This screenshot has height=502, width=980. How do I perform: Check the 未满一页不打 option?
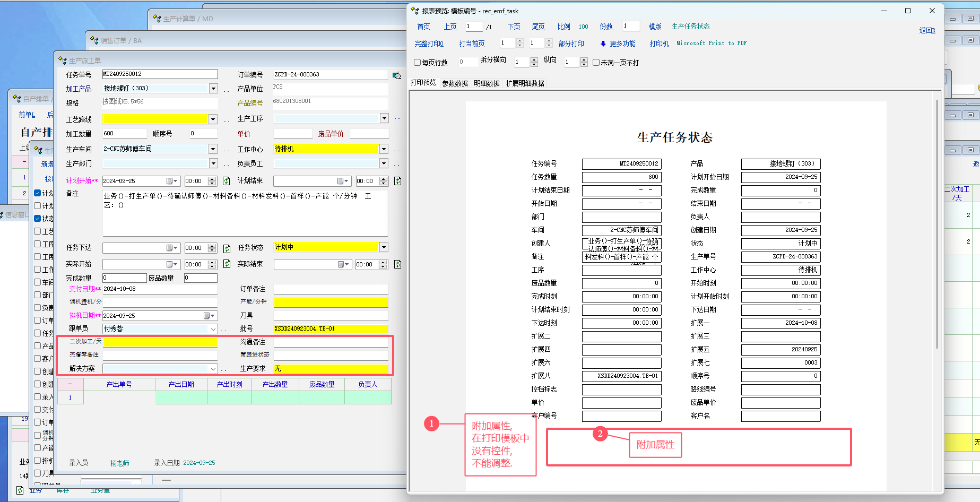(x=596, y=63)
